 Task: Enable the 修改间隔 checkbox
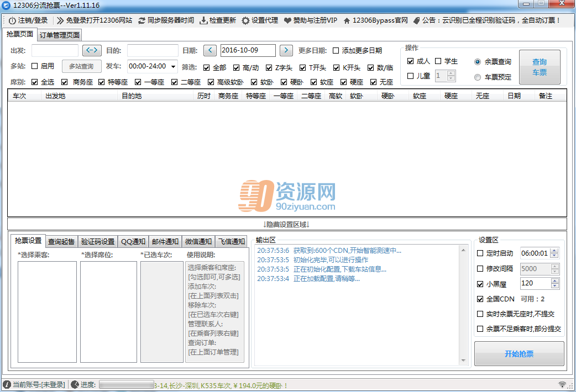tap(480, 269)
